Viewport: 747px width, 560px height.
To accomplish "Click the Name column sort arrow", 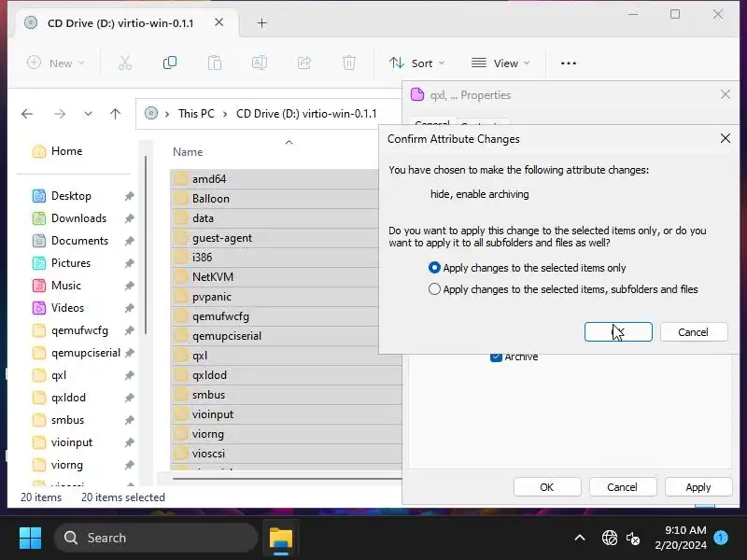I will [x=289, y=143].
